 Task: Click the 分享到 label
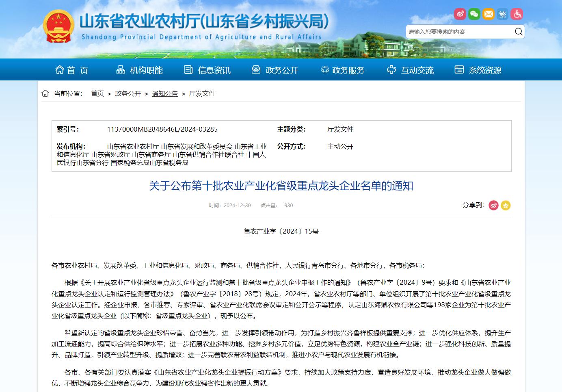pyautogui.click(x=473, y=205)
